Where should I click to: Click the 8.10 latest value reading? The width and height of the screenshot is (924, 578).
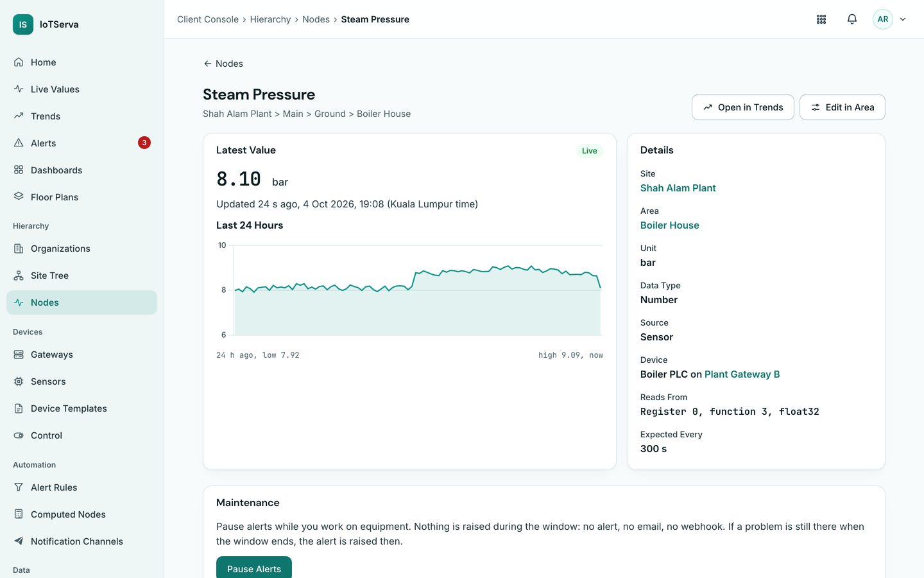(x=239, y=179)
